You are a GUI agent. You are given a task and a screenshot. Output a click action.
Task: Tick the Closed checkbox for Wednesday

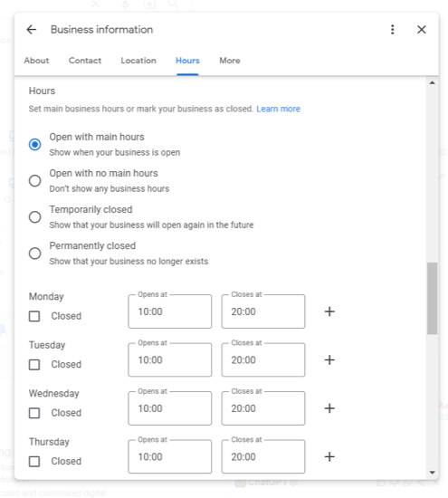(34, 413)
